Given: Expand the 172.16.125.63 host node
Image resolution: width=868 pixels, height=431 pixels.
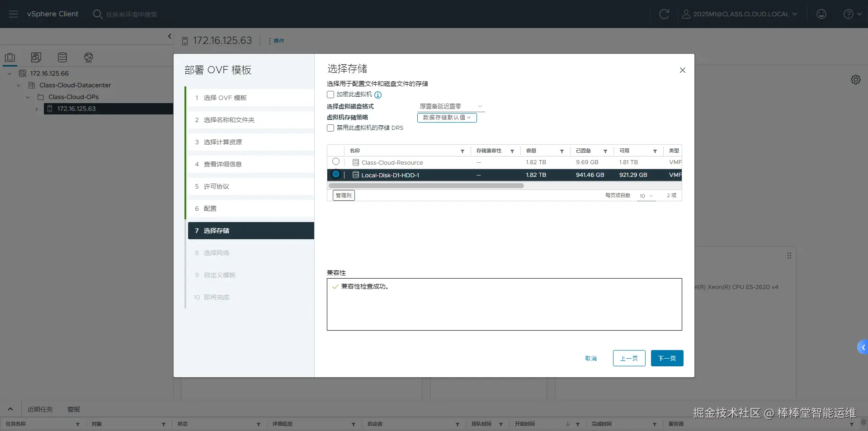Looking at the screenshot, I should coord(37,109).
